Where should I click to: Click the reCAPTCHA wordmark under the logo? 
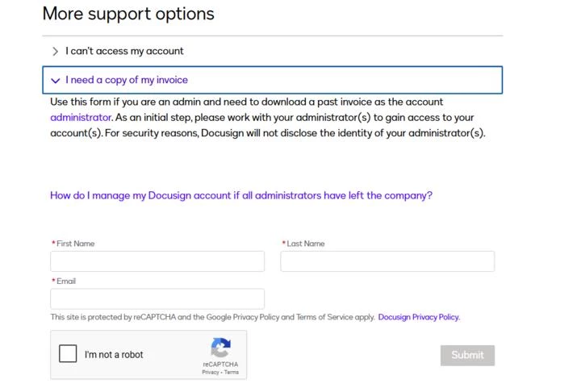coord(220,365)
